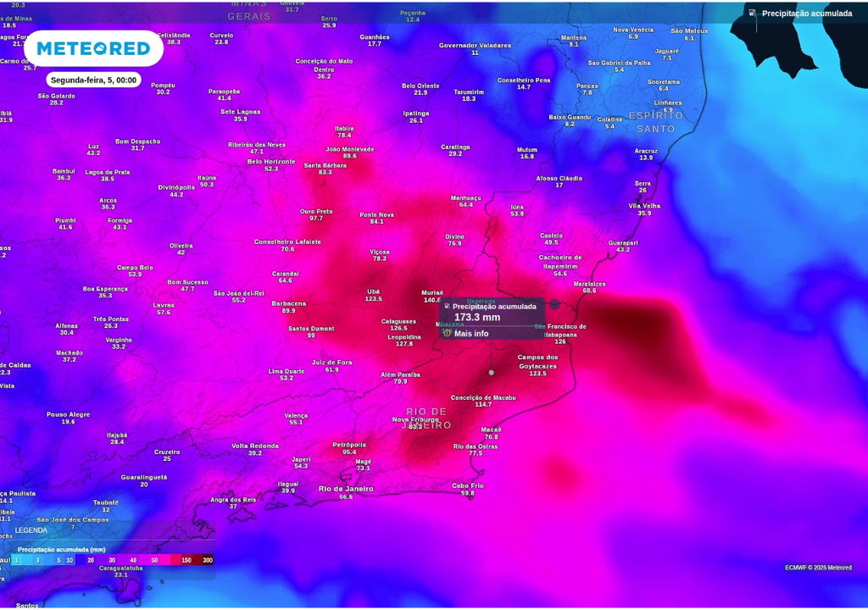
Task: Open the Mais info link in tooltip
Action: tap(471, 333)
